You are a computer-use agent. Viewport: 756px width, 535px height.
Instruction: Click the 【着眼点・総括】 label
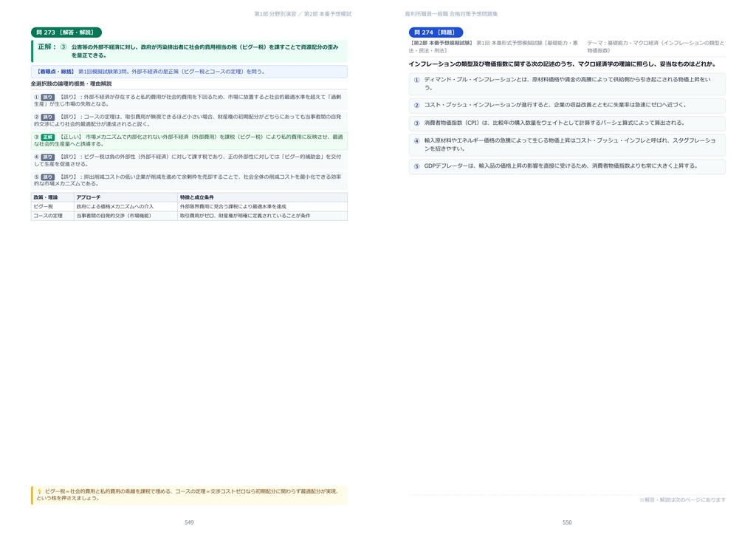(x=55, y=72)
